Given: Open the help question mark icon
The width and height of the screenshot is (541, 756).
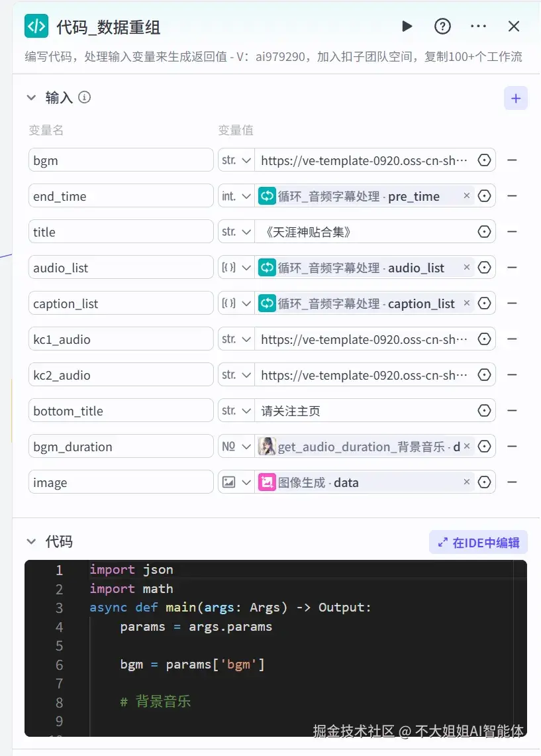Looking at the screenshot, I should [442, 26].
